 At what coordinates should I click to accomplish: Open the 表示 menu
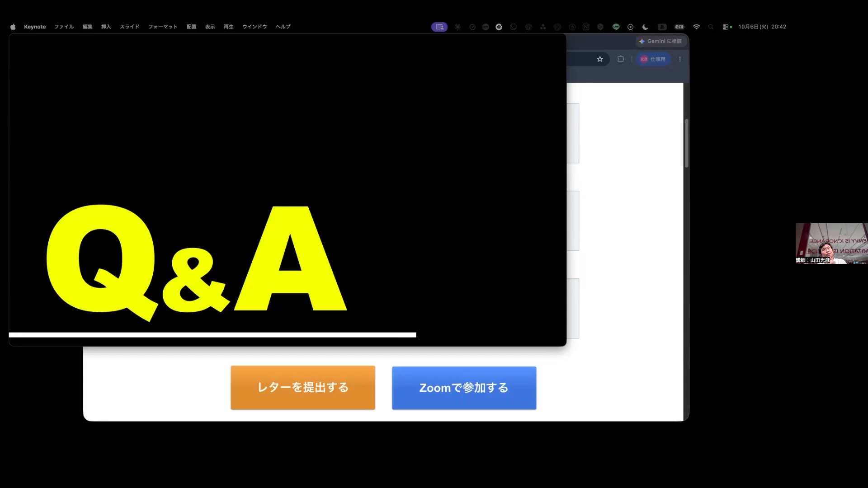210,27
